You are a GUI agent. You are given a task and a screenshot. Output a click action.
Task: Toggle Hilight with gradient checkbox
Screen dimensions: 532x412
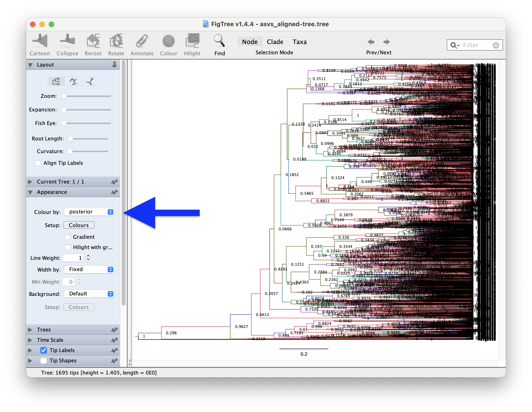pos(67,247)
